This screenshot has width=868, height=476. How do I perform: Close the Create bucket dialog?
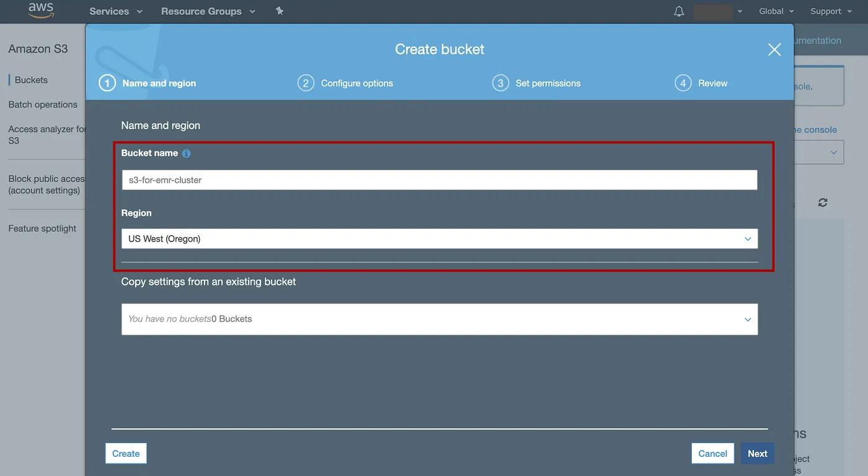pyautogui.click(x=774, y=50)
